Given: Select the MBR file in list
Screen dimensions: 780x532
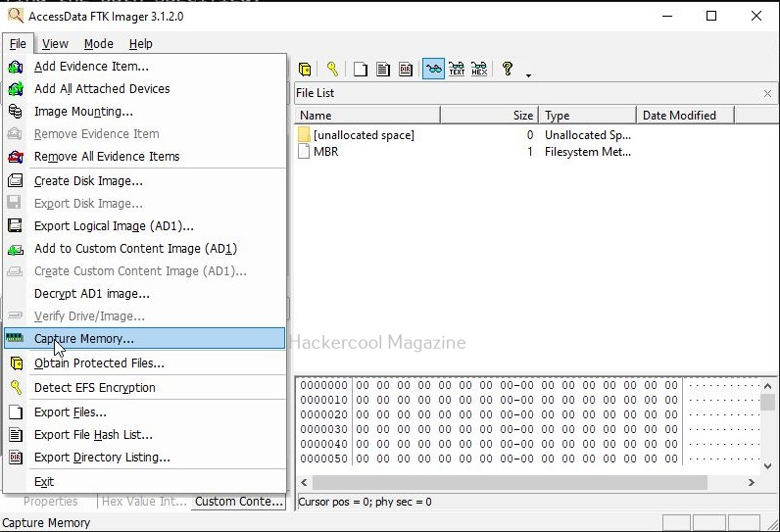Looking at the screenshot, I should point(325,152).
